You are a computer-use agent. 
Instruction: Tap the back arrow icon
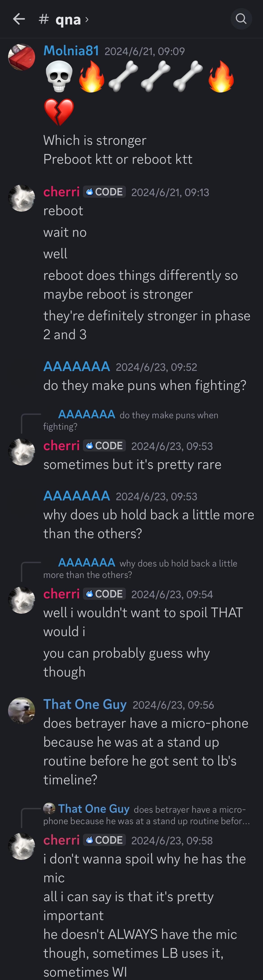[x=19, y=19]
